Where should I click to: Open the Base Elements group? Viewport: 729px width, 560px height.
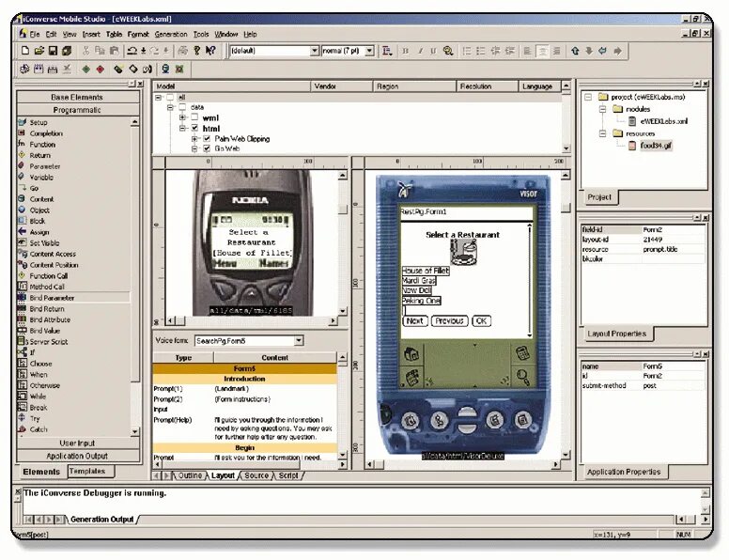tap(78, 97)
